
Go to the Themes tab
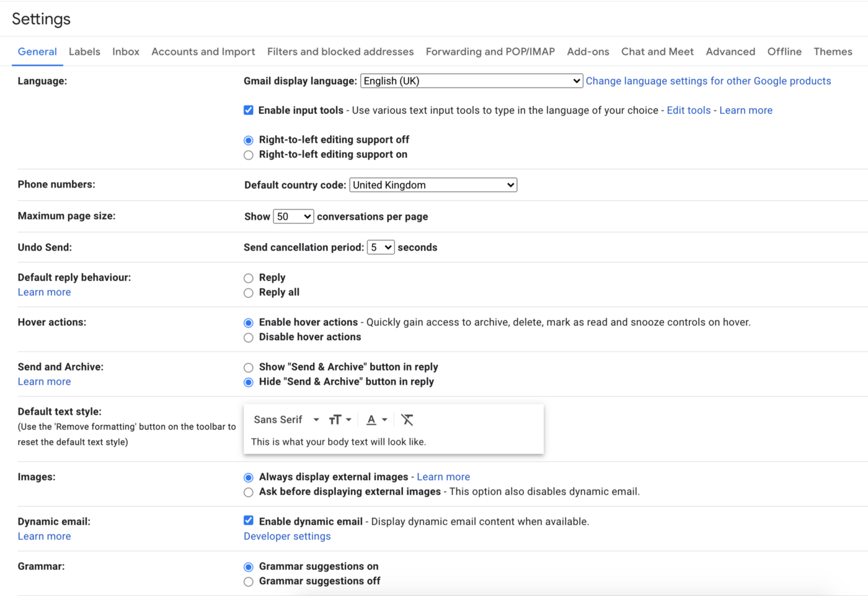coord(833,52)
